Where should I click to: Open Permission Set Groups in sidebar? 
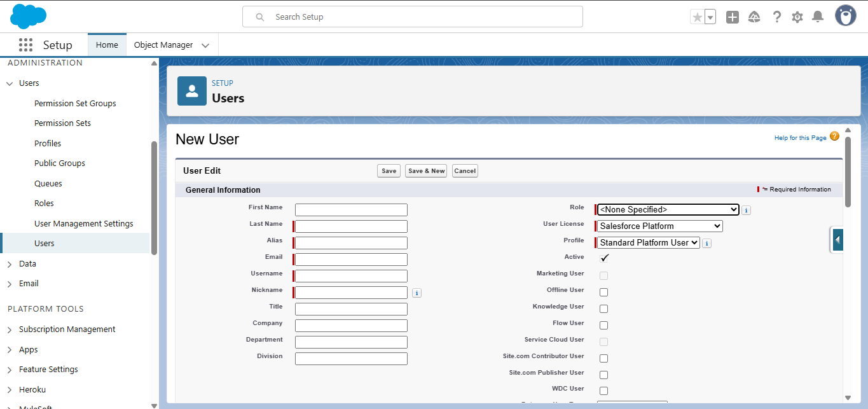[75, 103]
